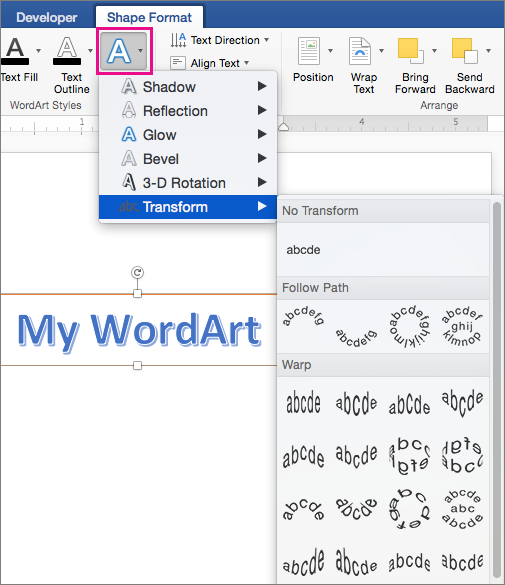Apply the second Warp style in row one
The image size is (505, 585).
click(x=356, y=403)
